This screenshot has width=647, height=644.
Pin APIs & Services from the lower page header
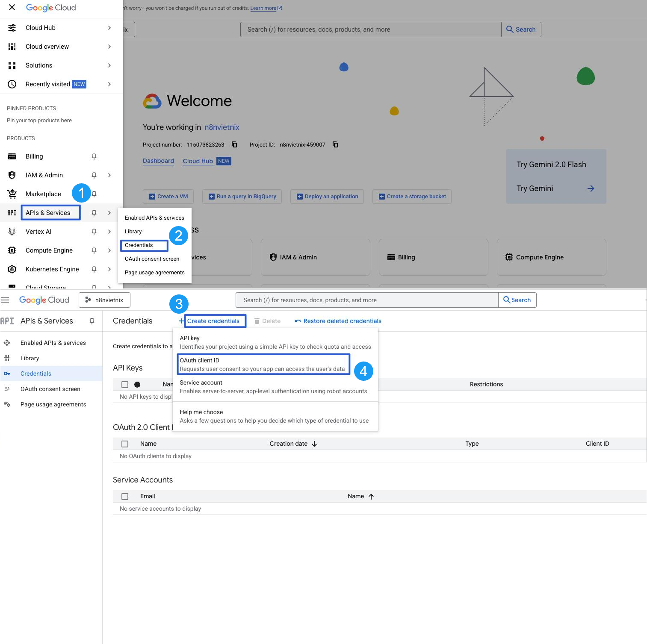[x=92, y=321]
